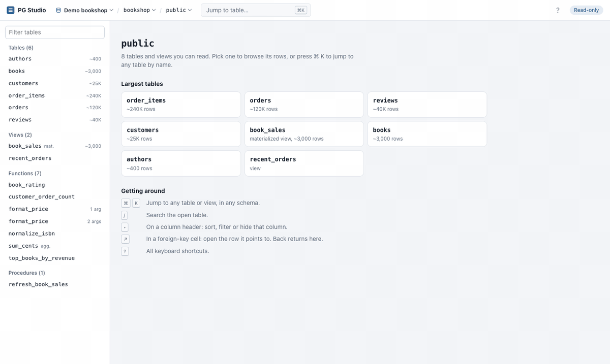Open the books card

(x=427, y=134)
